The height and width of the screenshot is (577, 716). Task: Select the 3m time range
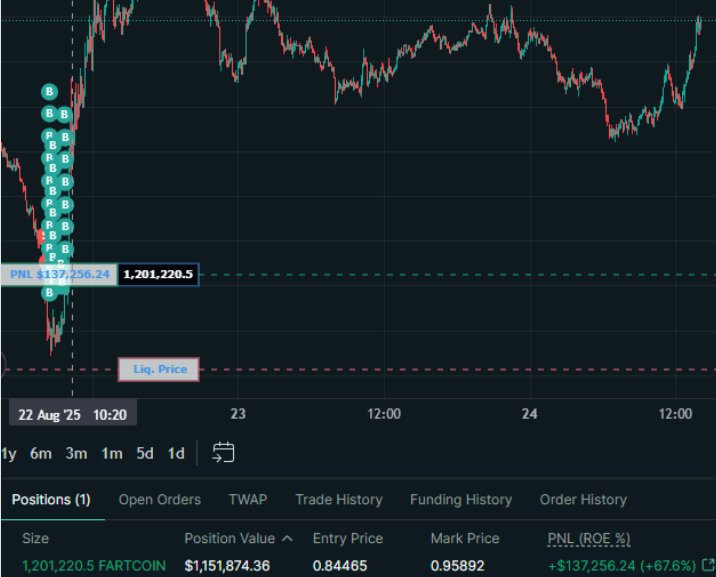tap(76, 453)
